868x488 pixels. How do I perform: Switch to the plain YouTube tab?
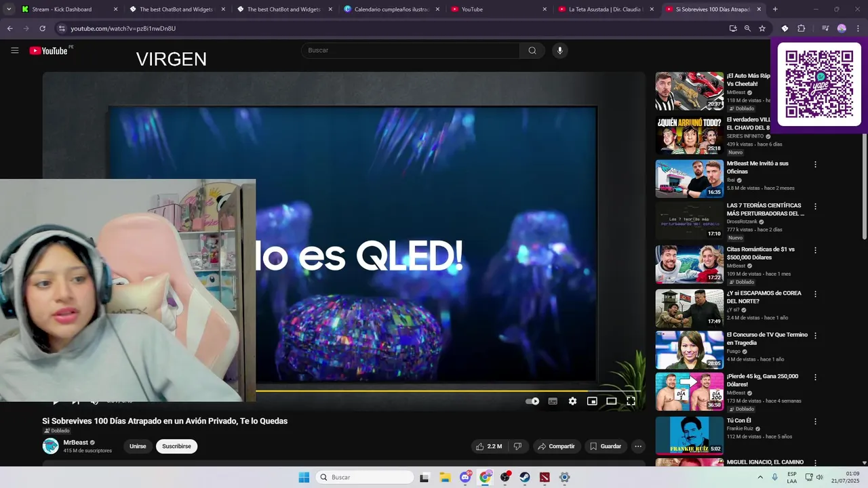498,9
